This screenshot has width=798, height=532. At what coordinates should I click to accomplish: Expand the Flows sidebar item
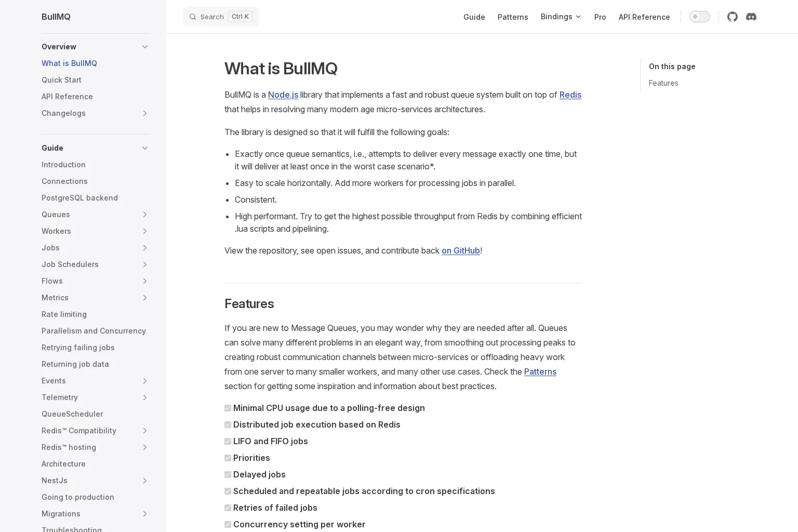pos(145,281)
